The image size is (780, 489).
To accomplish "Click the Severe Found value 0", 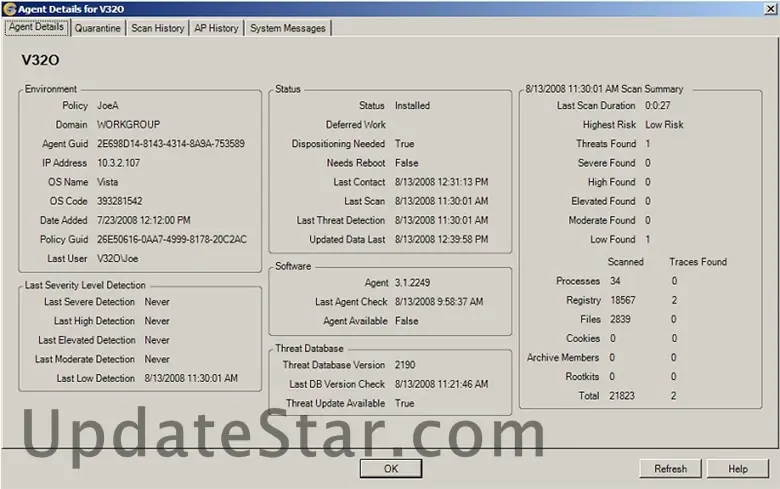I will 648,163.
